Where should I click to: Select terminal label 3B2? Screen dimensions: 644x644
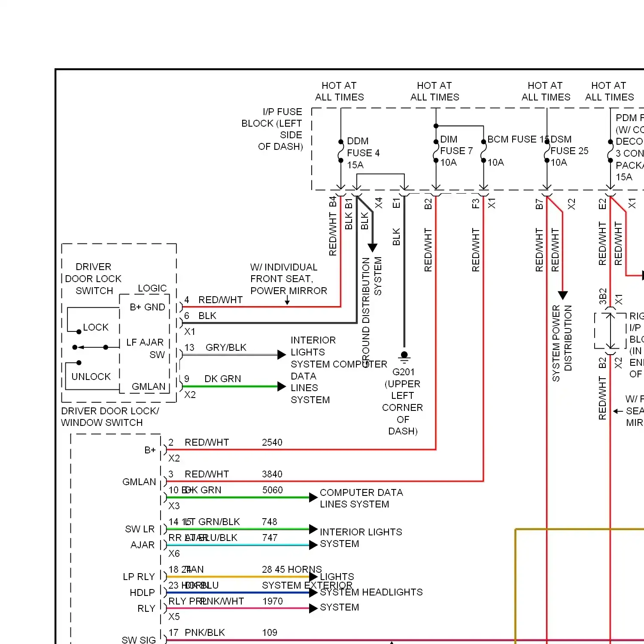(x=603, y=296)
